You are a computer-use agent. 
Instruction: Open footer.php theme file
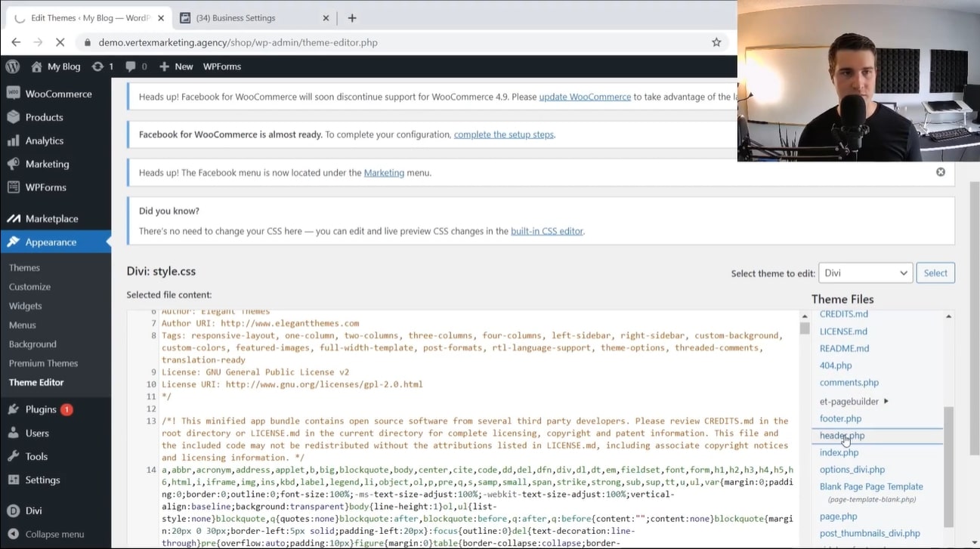[840, 418]
